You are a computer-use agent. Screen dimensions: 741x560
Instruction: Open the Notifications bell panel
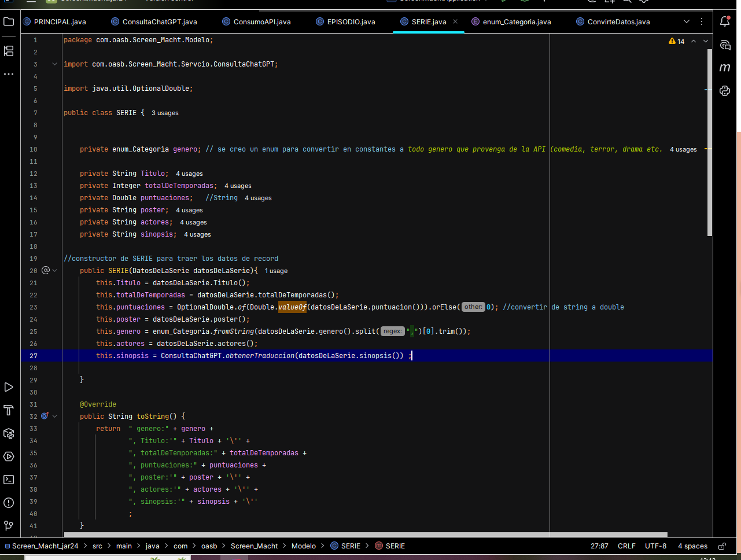(725, 21)
